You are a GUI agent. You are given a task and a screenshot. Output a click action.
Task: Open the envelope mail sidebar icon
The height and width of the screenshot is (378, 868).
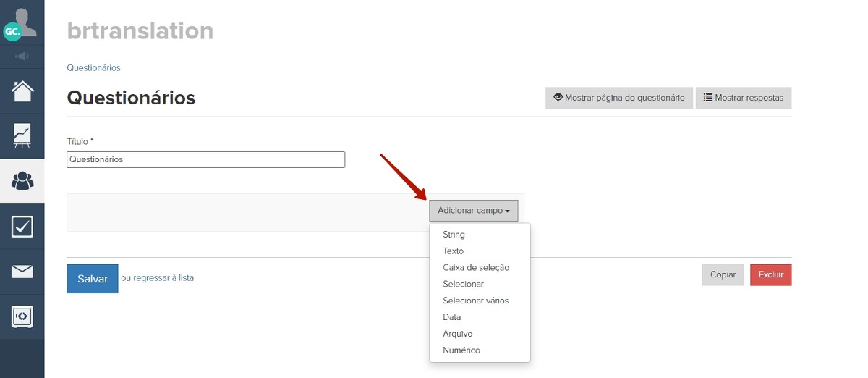point(22,272)
